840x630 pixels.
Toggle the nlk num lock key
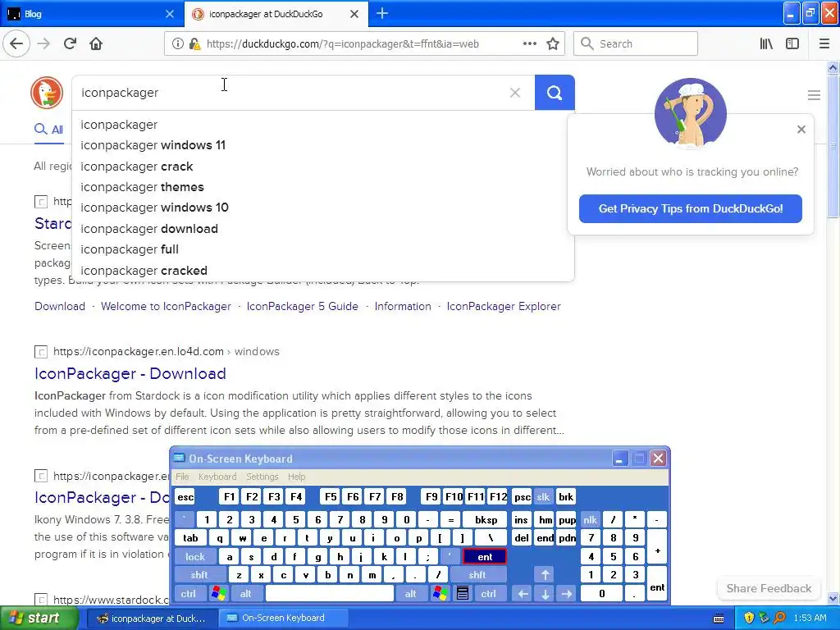(591, 519)
